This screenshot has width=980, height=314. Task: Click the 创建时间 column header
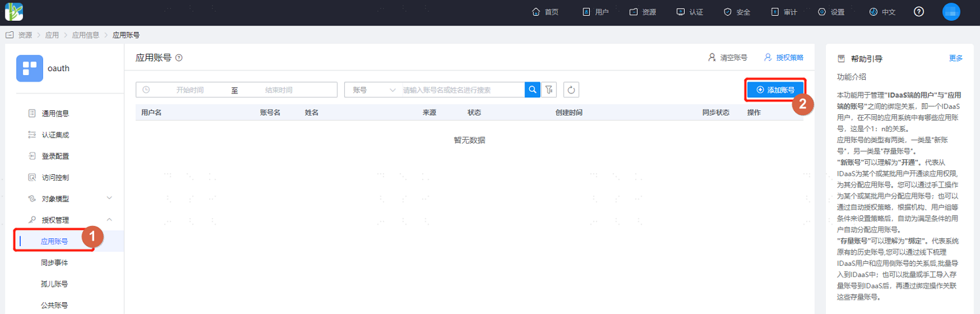point(569,112)
